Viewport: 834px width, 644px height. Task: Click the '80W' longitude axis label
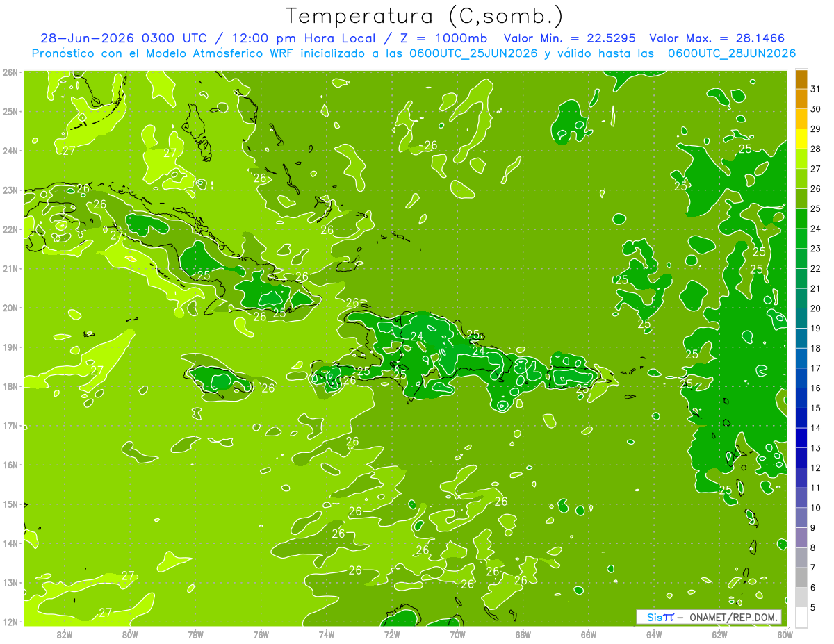click(130, 634)
